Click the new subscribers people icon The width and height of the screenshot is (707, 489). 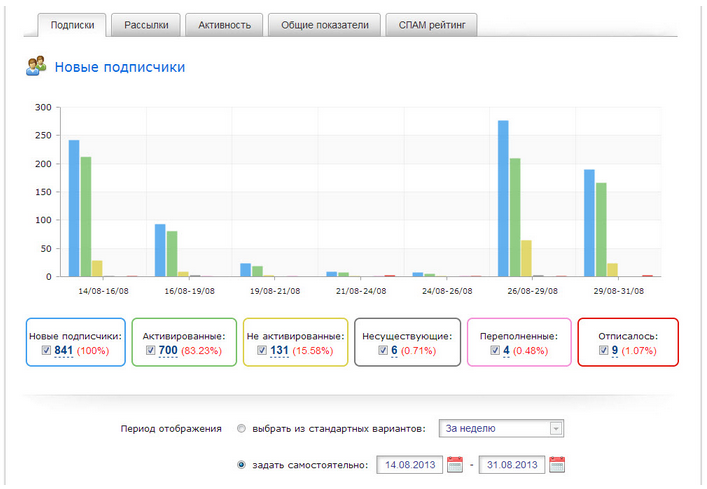point(36,67)
